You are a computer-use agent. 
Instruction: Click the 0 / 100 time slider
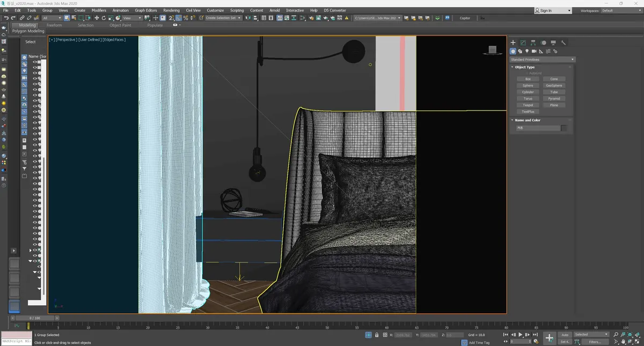(34, 318)
